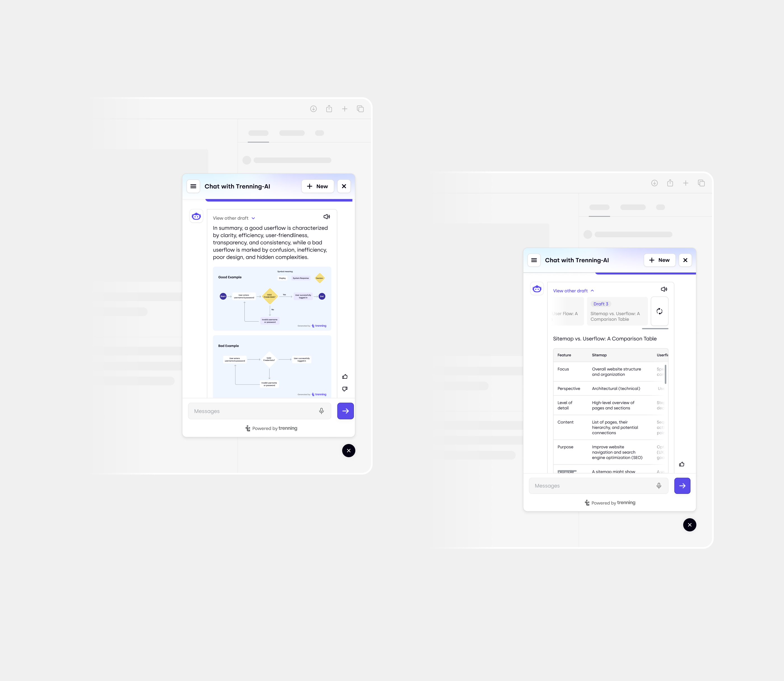Toggle the left chat close button
Screen dimensions: 784x681
click(x=345, y=186)
